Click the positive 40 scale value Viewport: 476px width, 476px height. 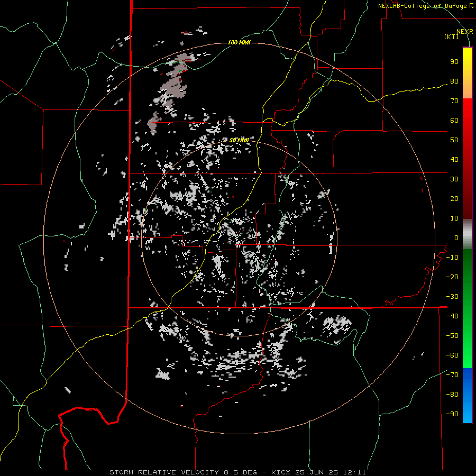[x=454, y=160]
